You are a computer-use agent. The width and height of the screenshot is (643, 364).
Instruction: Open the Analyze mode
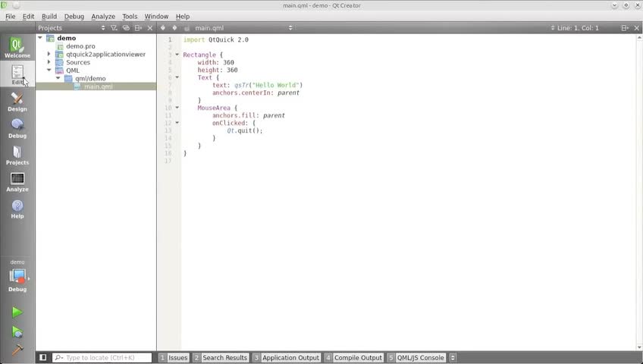pos(17,181)
